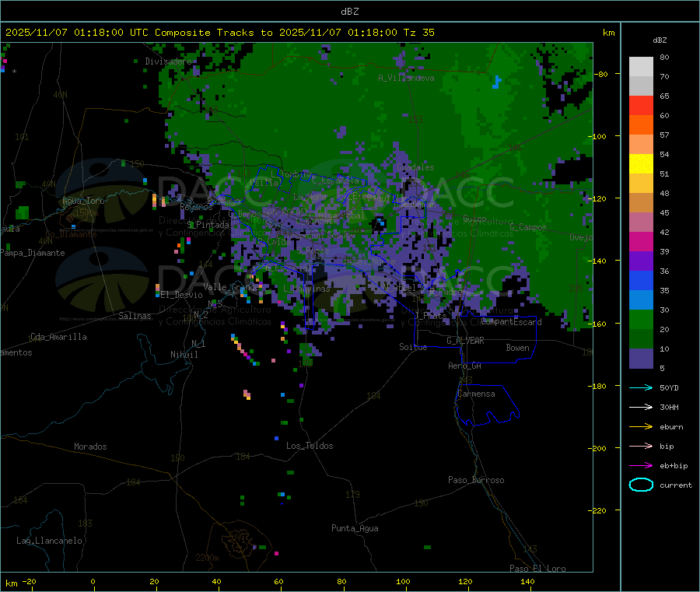The width and height of the screenshot is (700, 592).
Task: Click the 'Cda_Amarilla' map label
Action: [58, 337]
